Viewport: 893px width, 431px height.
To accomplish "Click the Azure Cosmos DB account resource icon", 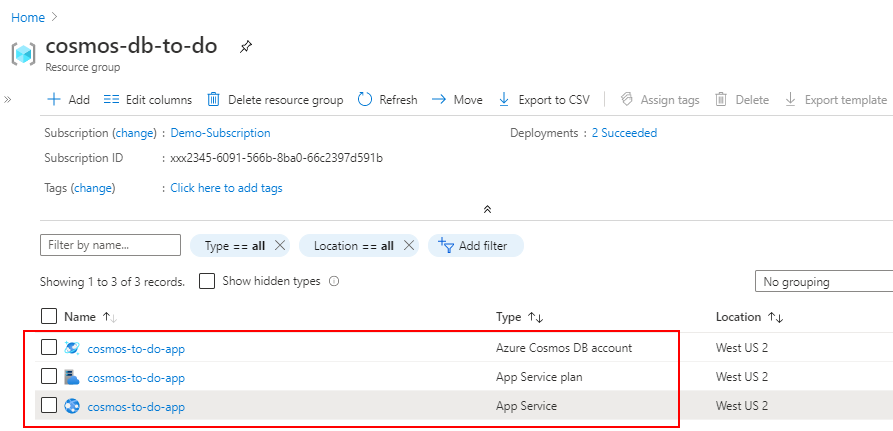I will [x=72, y=348].
